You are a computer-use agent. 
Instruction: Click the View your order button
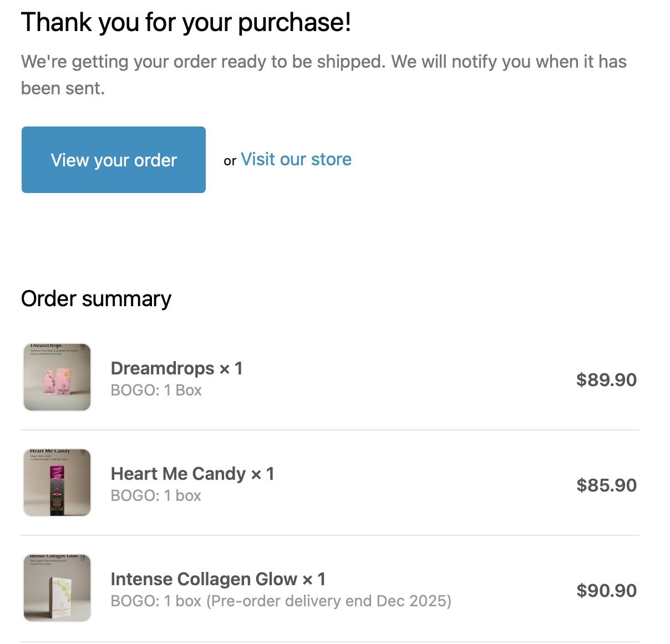pos(113,160)
